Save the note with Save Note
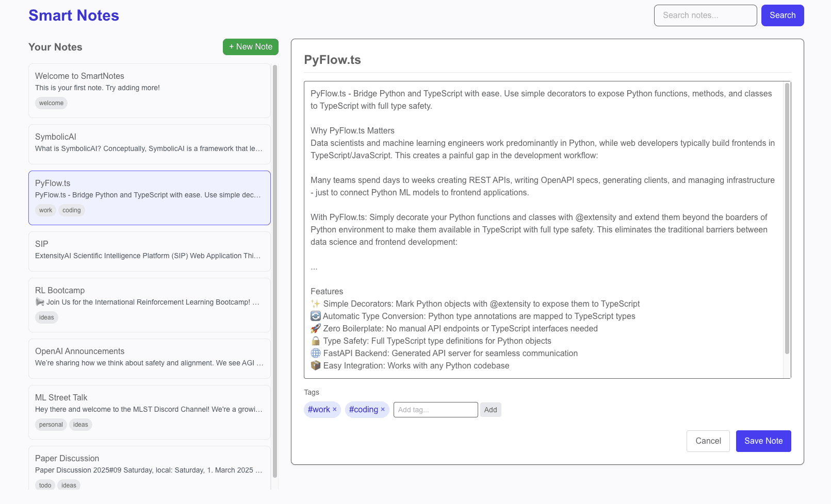Viewport: 831px width, 504px height. [x=763, y=441]
